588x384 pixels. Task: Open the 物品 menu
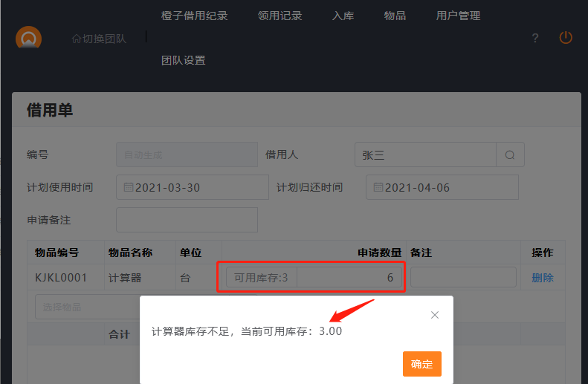click(395, 16)
